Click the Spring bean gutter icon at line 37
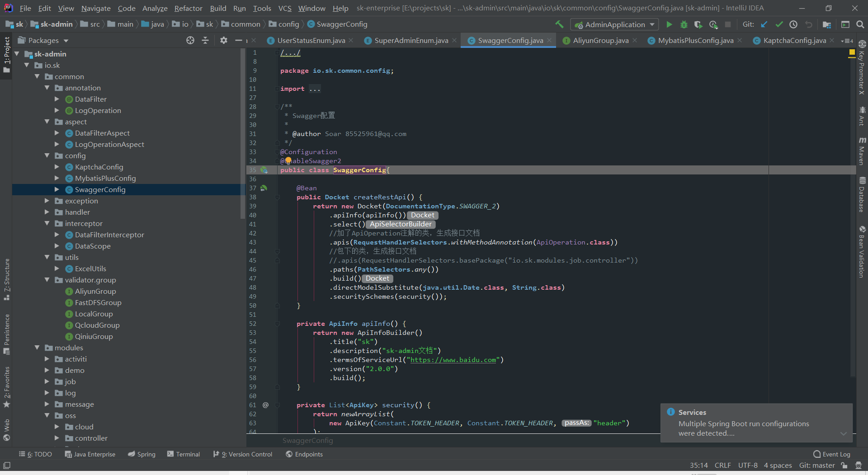This screenshot has height=475, width=868. coord(264,188)
